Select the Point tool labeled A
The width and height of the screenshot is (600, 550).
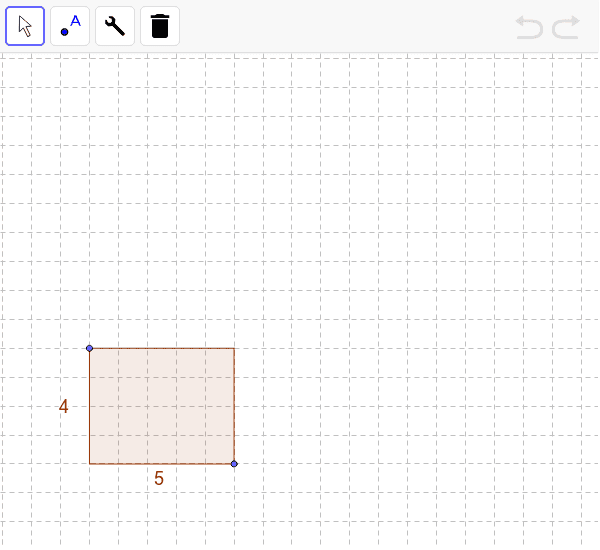[x=70, y=26]
